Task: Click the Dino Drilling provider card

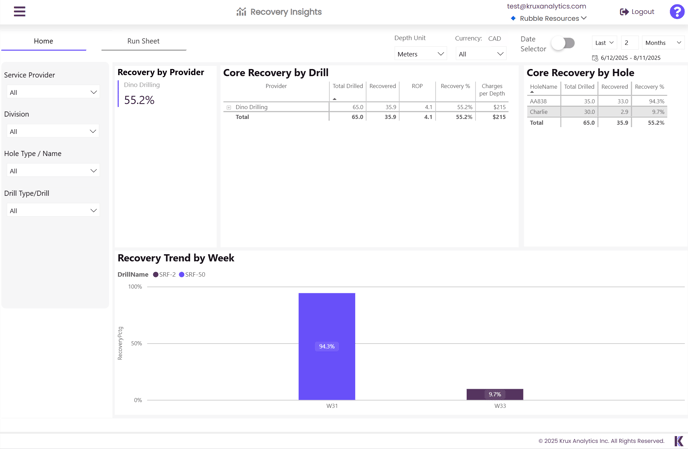Action: [x=140, y=93]
